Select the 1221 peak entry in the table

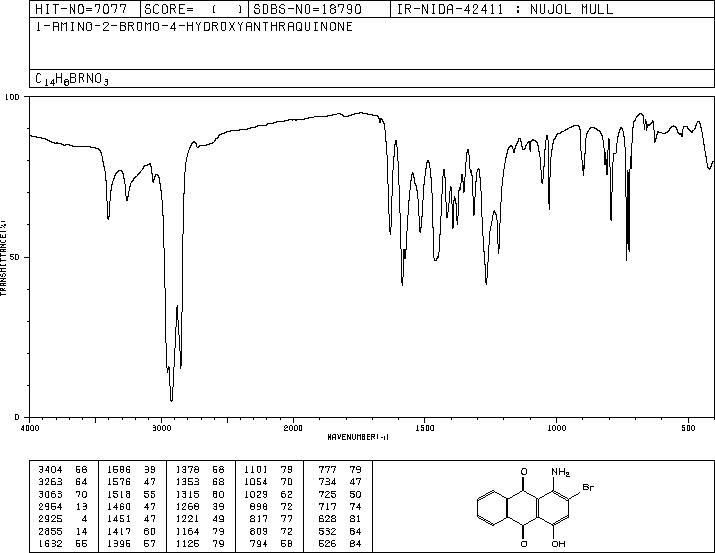pos(200,519)
